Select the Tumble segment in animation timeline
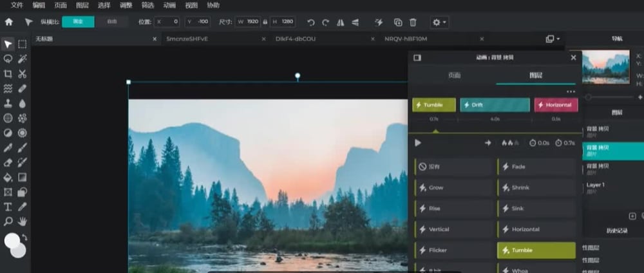644x273 pixels. pyautogui.click(x=434, y=105)
